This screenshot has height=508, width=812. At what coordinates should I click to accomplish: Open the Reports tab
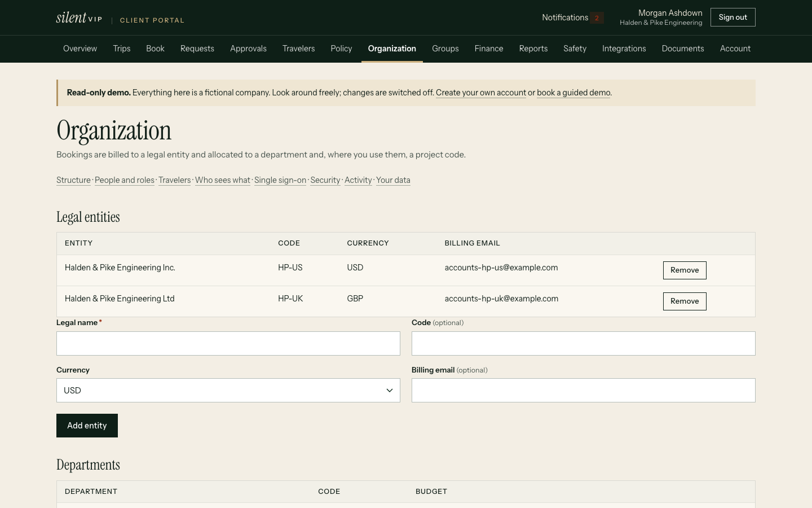click(533, 49)
